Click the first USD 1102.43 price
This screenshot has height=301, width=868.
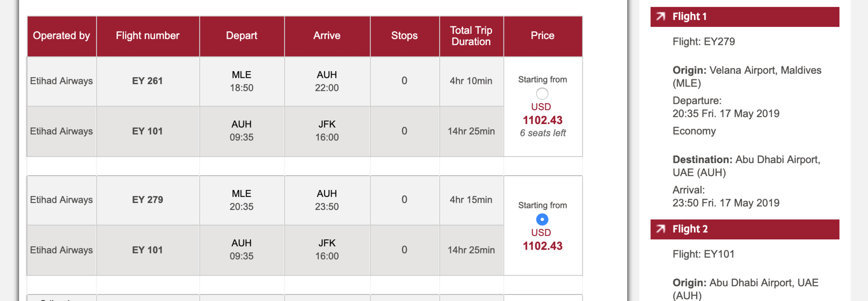point(542,114)
